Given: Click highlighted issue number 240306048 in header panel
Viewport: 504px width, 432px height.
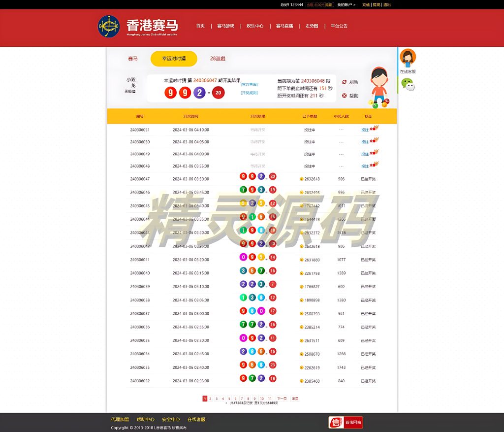Looking at the screenshot, I should [313, 81].
